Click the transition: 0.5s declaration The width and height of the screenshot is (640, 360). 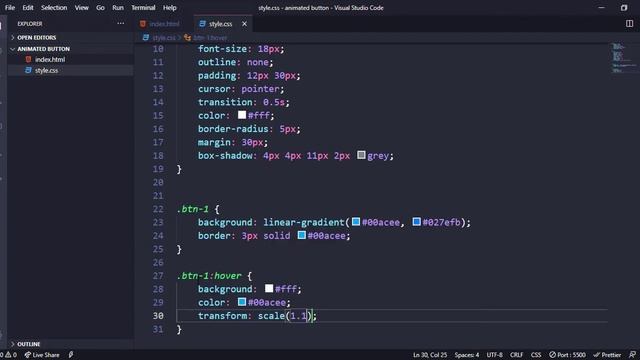[x=244, y=102]
